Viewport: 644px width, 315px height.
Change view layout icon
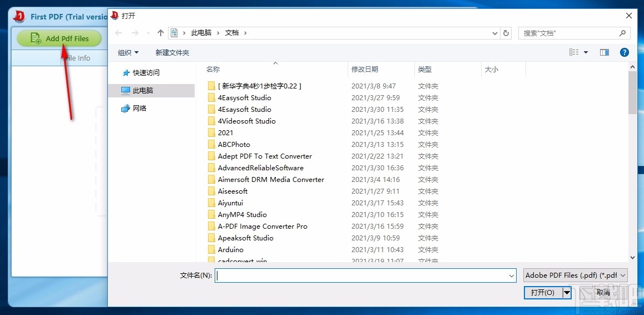(x=574, y=52)
